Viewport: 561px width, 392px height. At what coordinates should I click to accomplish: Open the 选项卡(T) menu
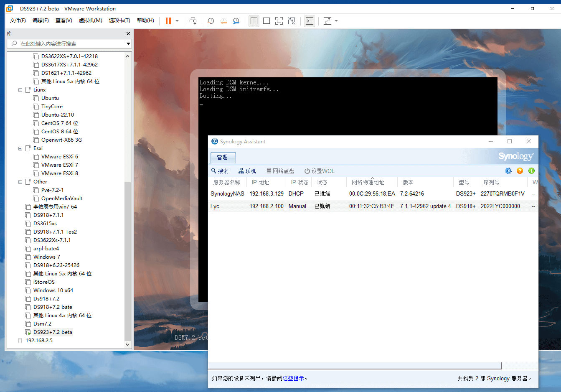(119, 20)
